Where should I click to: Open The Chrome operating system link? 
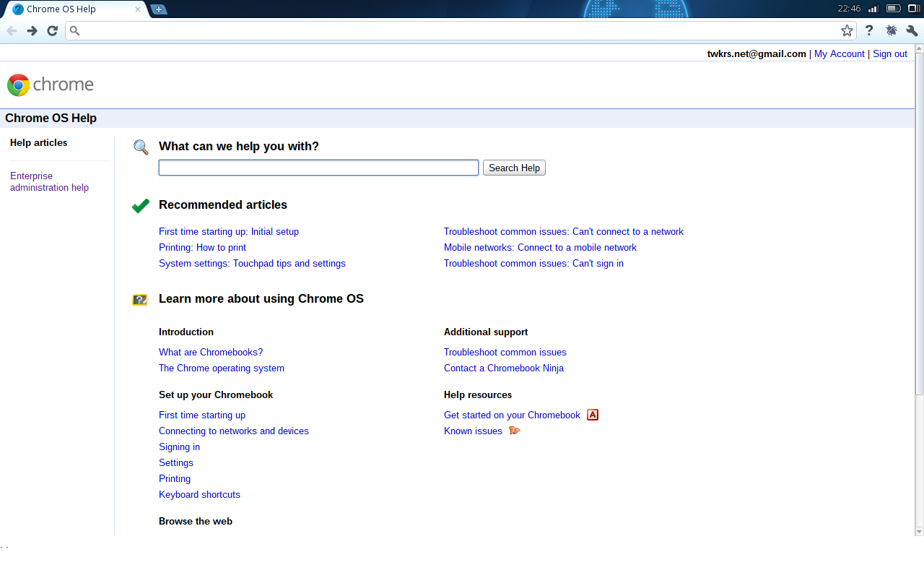(x=222, y=368)
